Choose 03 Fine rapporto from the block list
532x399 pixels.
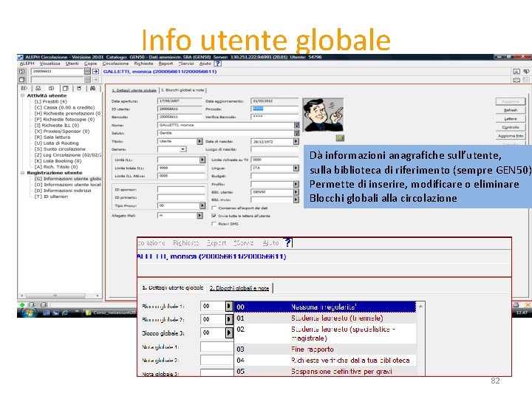pos(325,349)
